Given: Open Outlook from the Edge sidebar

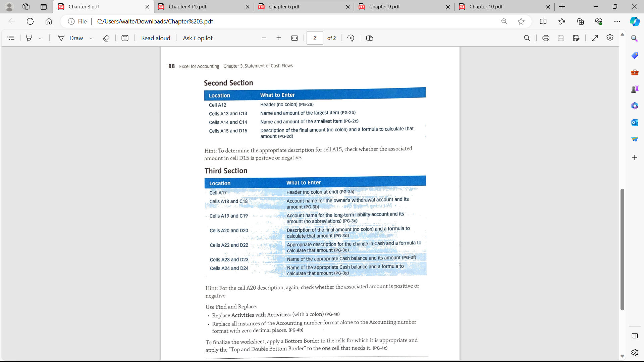Looking at the screenshot, I should coord(634,122).
